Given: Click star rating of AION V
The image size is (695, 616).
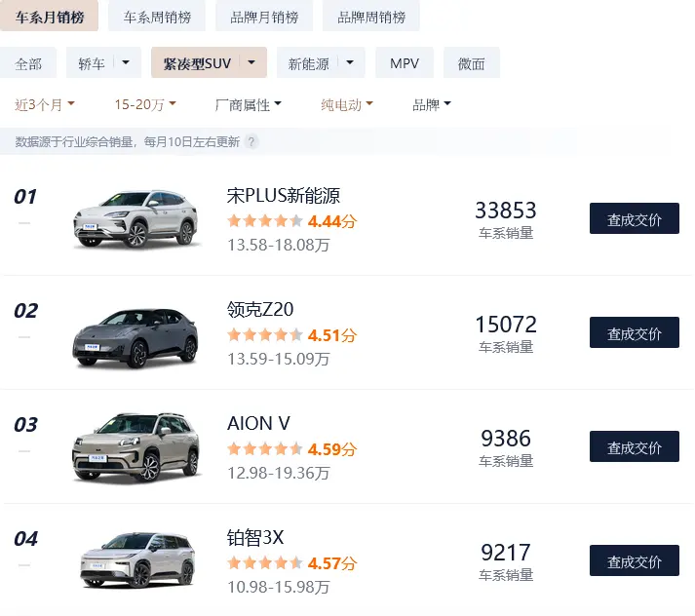Looking at the screenshot, I should coord(265,449).
